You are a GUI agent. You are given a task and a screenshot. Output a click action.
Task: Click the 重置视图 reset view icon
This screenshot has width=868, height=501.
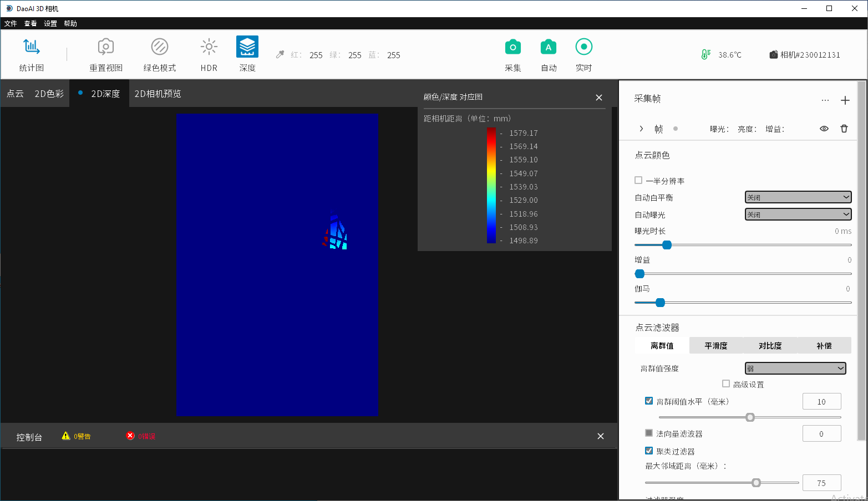(106, 47)
